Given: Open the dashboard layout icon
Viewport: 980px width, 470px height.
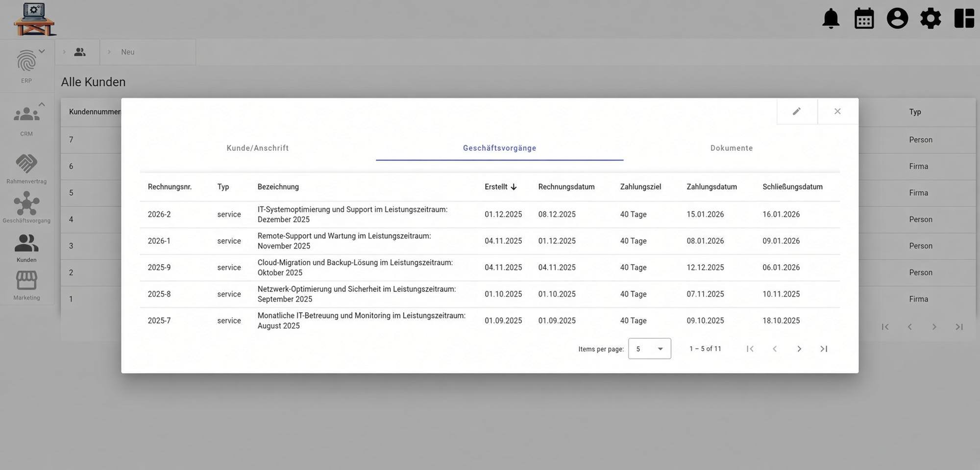Looking at the screenshot, I should tap(964, 19).
